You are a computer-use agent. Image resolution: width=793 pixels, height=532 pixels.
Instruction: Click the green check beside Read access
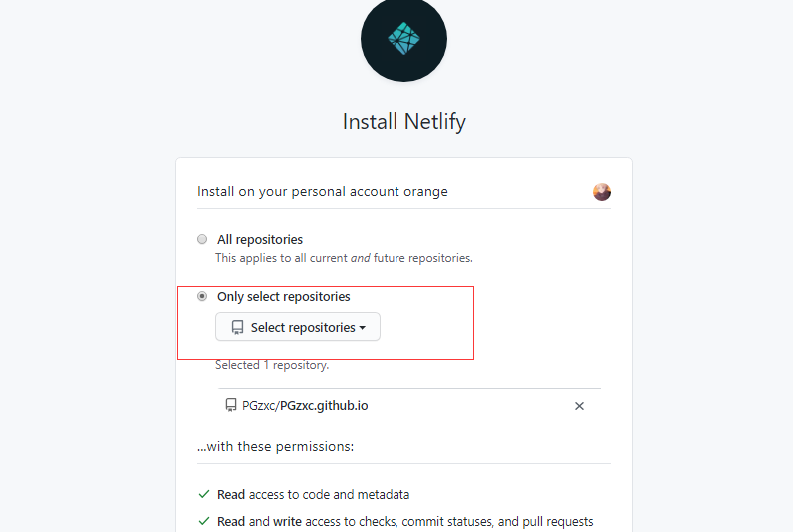point(204,494)
